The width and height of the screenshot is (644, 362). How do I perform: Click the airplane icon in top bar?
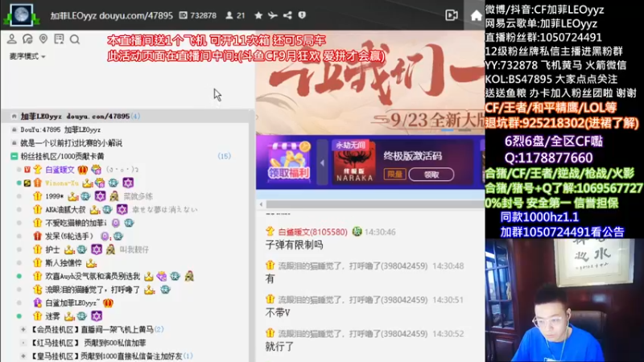(x=273, y=15)
